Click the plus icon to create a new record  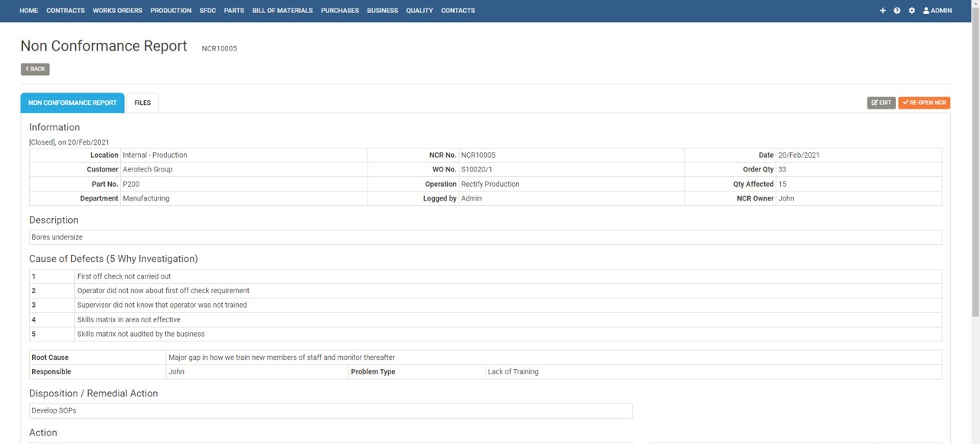pos(882,10)
